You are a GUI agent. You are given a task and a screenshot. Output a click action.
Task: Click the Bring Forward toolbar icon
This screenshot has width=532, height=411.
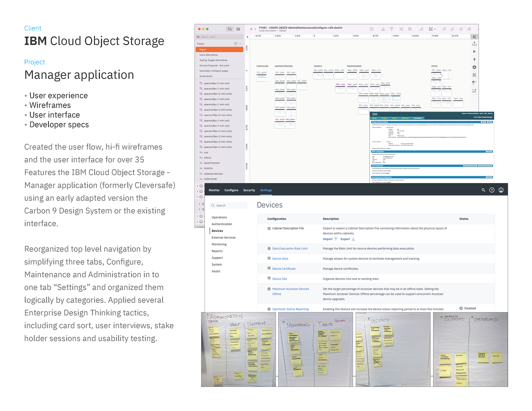click(x=383, y=29)
